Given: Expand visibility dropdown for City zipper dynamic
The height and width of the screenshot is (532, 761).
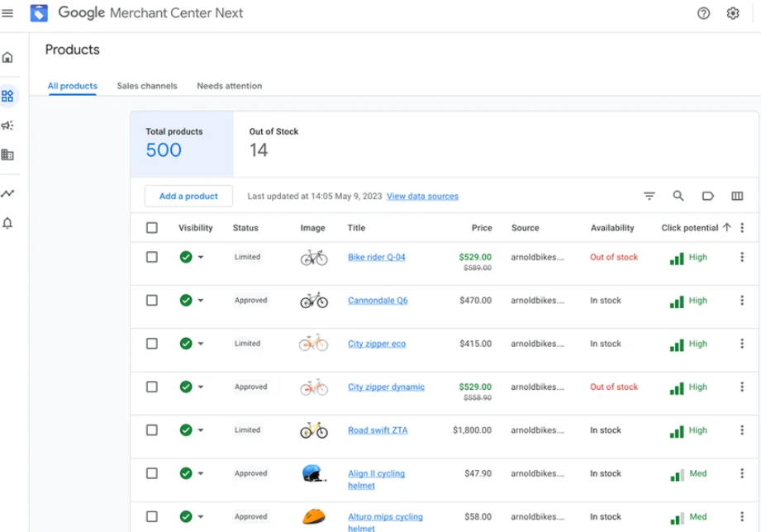Looking at the screenshot, I should coord(201,387).
